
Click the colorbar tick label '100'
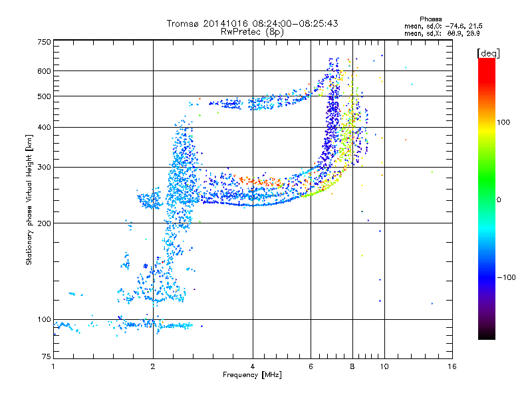click(503, 122)
